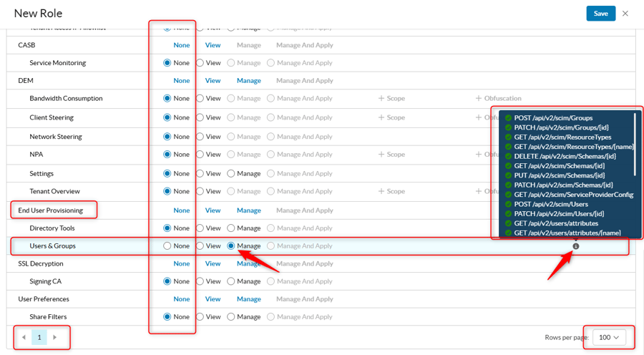Click page number 1 in pagination

tap(39, 337)
